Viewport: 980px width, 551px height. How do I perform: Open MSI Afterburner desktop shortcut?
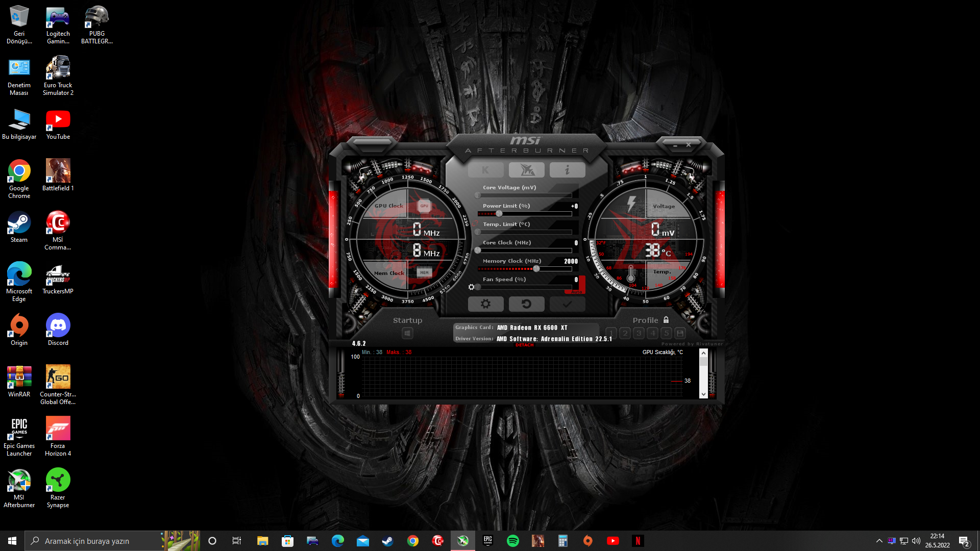tap(19, 489)
